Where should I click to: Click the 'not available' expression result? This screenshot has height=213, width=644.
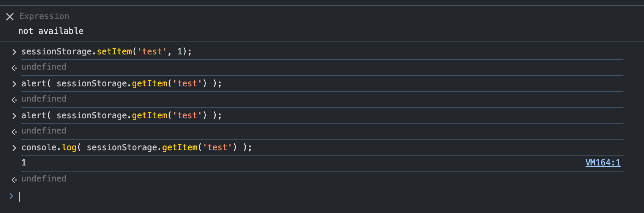point(51,31)
